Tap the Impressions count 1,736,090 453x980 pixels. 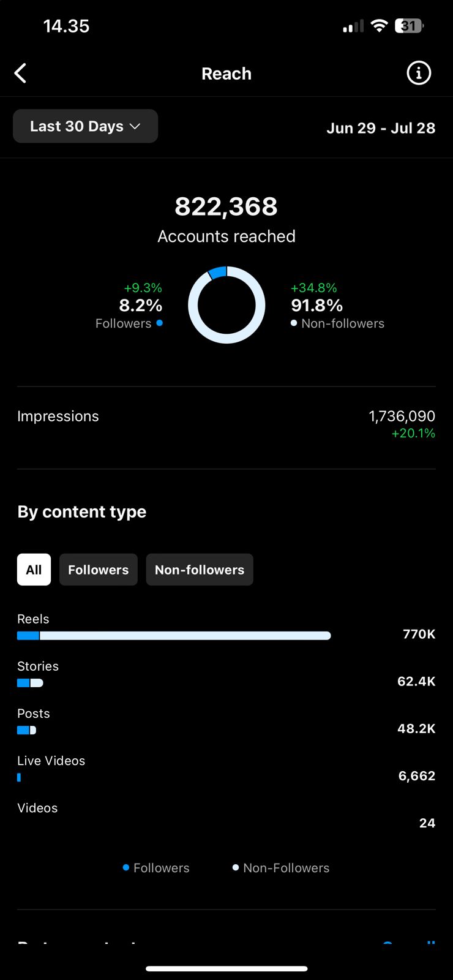[x=402, y=417]
